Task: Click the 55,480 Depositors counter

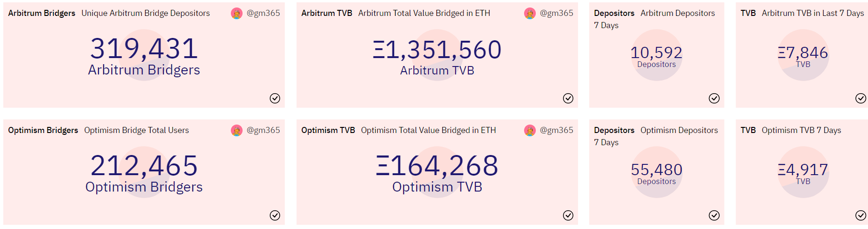Action: tap(656, 170)
